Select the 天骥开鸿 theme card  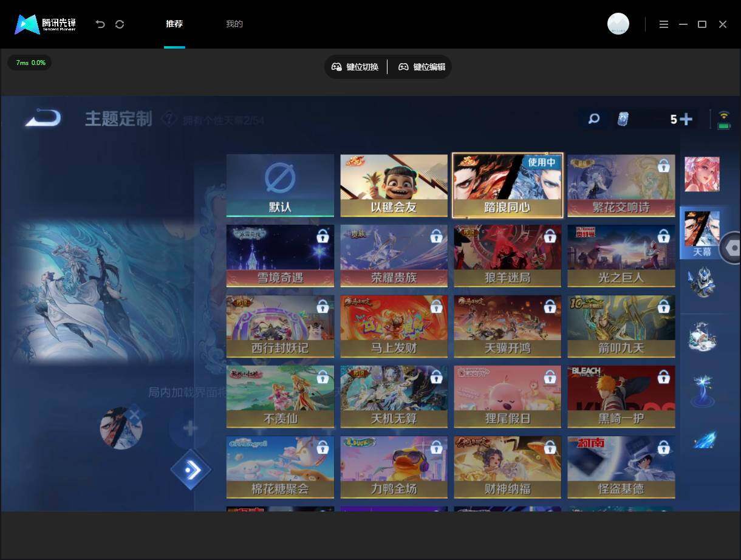(x=508, y=326)
